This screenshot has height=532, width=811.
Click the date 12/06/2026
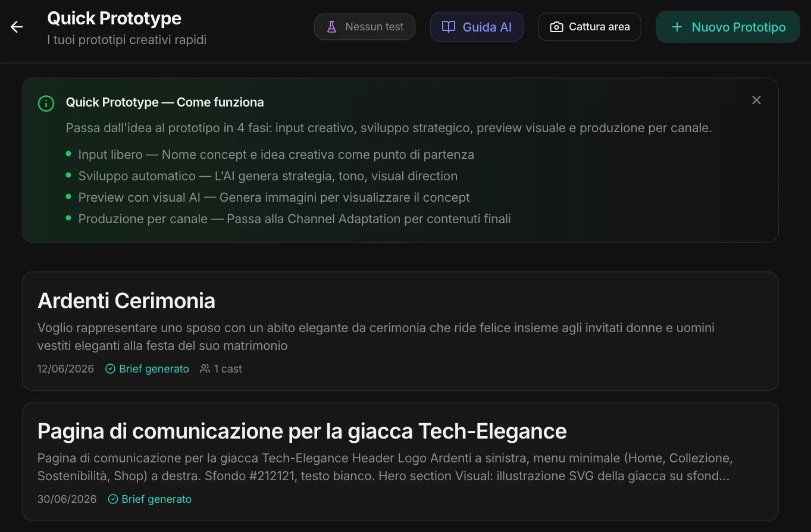[65, 369]
